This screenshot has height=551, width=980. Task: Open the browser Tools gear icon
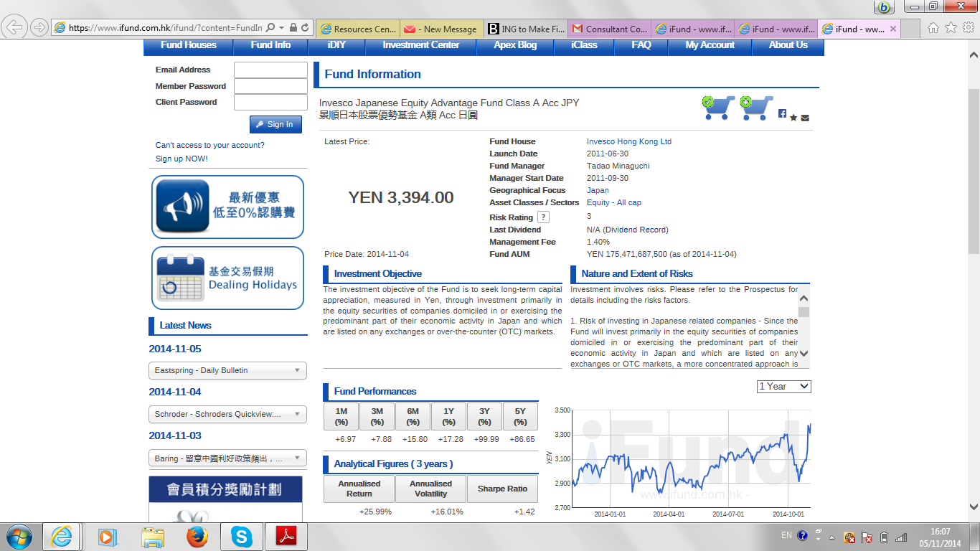(968, 28)
